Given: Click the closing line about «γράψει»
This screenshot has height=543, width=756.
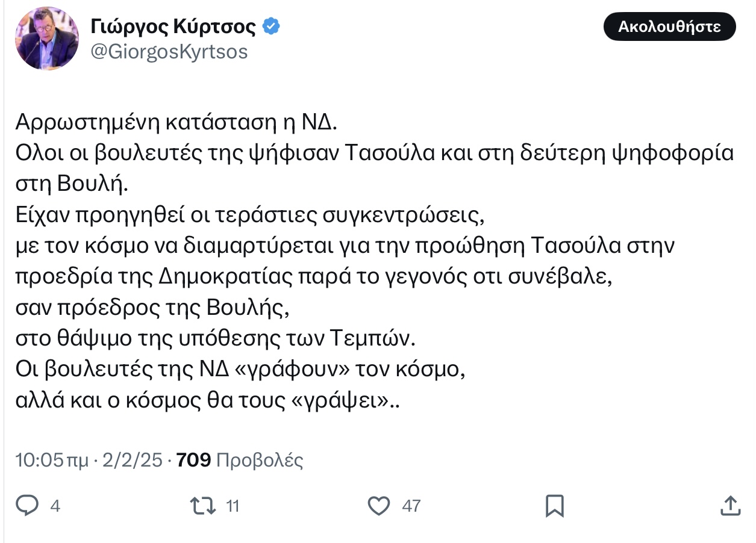Looking at the screenshot, I should point(208,402).
